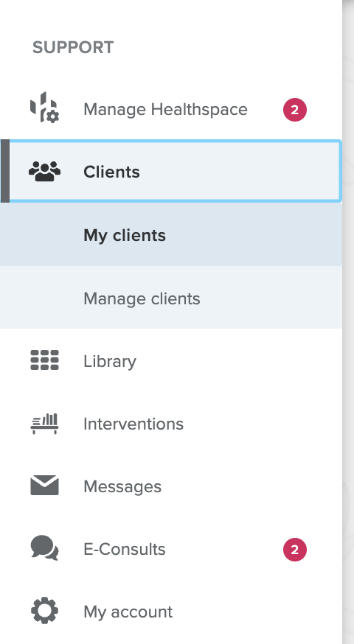
Task: Open the My account gear icon
Action: coord(44,611)
